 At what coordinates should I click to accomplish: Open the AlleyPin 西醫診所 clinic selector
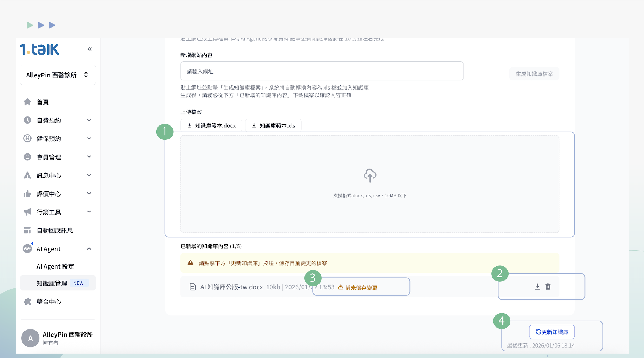tap(58, 75)
